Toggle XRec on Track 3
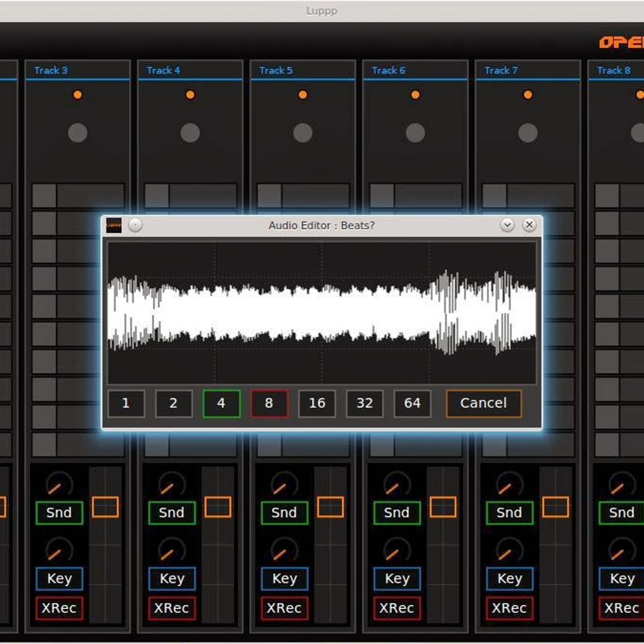 click(x=59, y=608)
